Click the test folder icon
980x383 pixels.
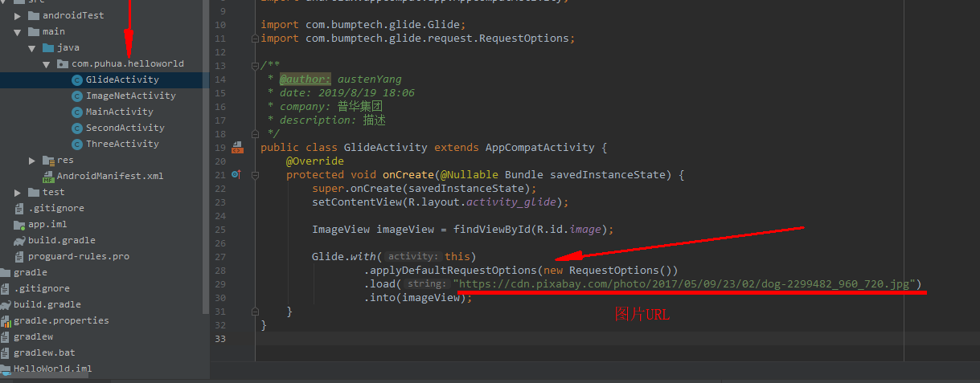pyautogui.click(x=33, y=192)
